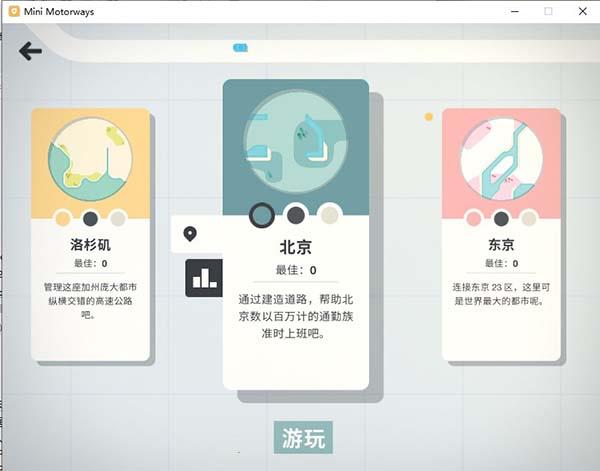600x471 pixels.
Task: Click the 东京 description about 23 区
Action: (x=501, y=294)
